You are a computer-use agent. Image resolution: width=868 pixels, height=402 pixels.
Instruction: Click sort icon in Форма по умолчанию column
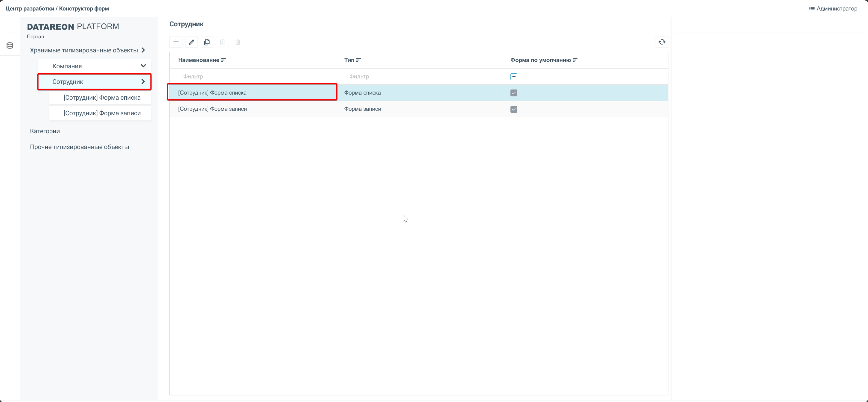pyautogui.click(x=575, y=60)
